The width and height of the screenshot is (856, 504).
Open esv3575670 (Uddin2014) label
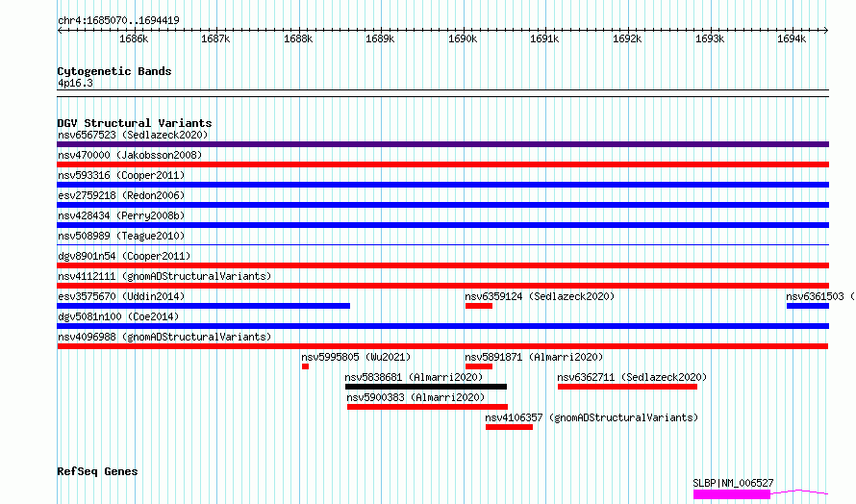pyautogui.click(x=121, y=296)
